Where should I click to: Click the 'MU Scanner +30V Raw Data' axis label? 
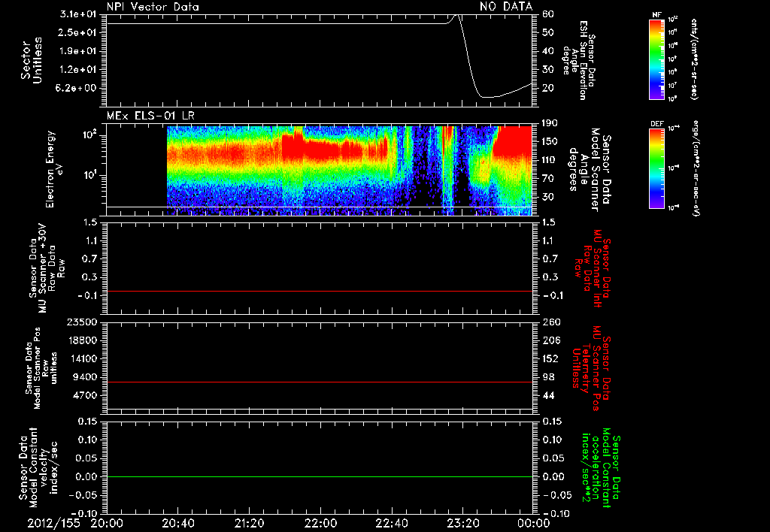click(x=47, y=268)
